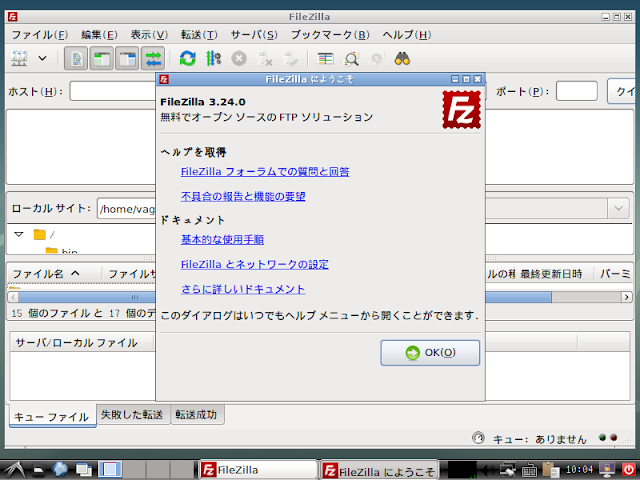Click the Refresh file lists icon
The image size is (640, 480).
pyautogui.click(x=187, y=59)
